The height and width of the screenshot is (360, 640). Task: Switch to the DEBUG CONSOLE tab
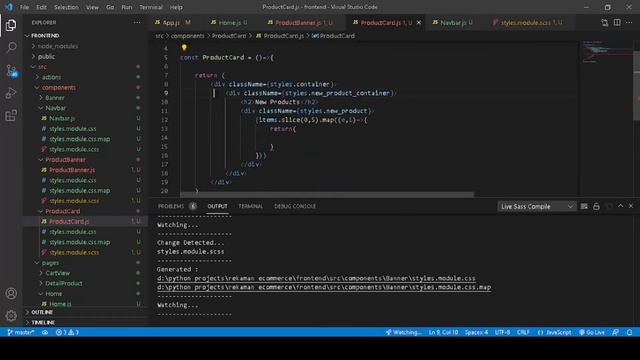[295, 207]
